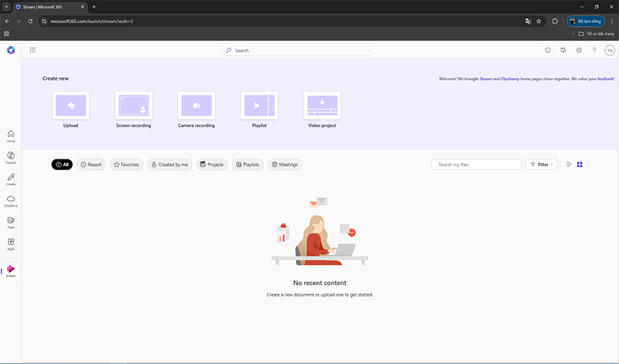Screen dimensions: 619x364
Task: Close the Stream browser tab
Action: coord(82,7)
